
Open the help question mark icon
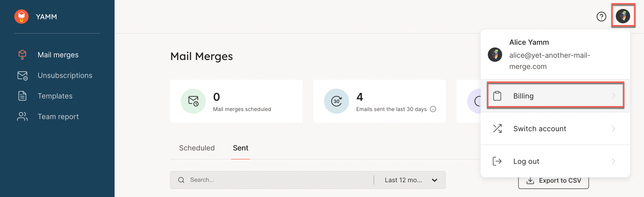601,17
